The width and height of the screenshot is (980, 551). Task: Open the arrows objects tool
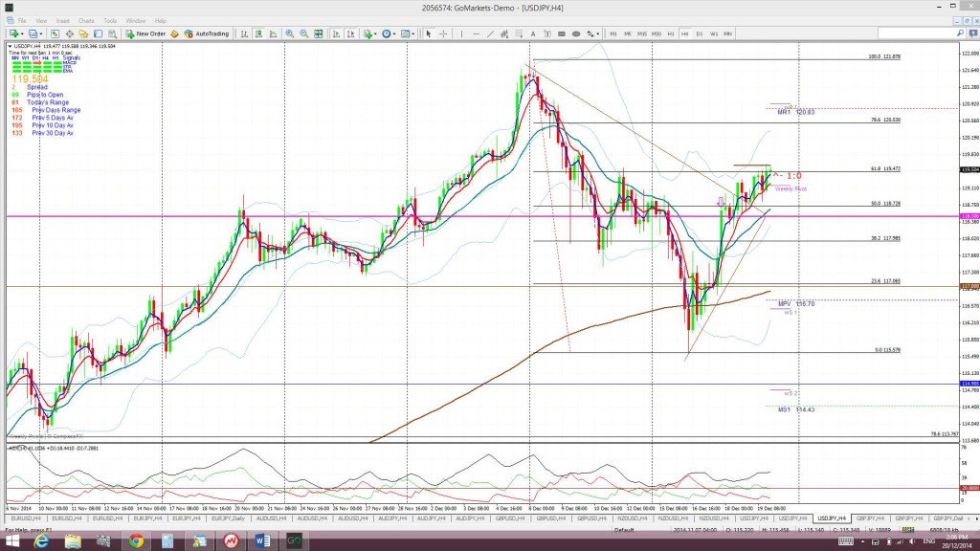(x=590, y=33)
